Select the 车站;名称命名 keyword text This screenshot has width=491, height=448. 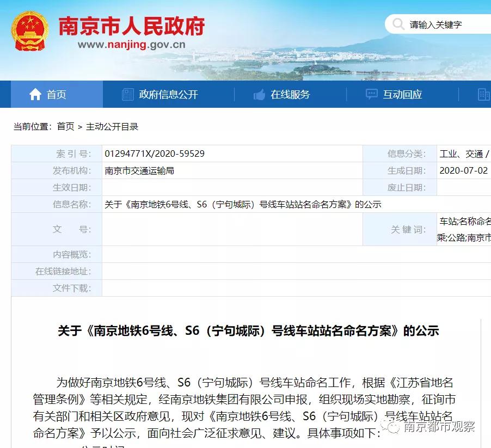click(x=465, y=222)
